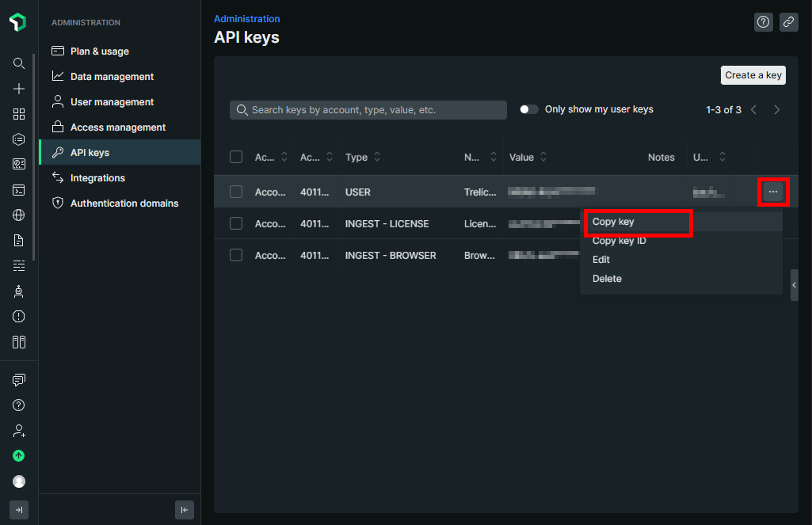Check the USER key row checkbox

click(x=236, y=192)
